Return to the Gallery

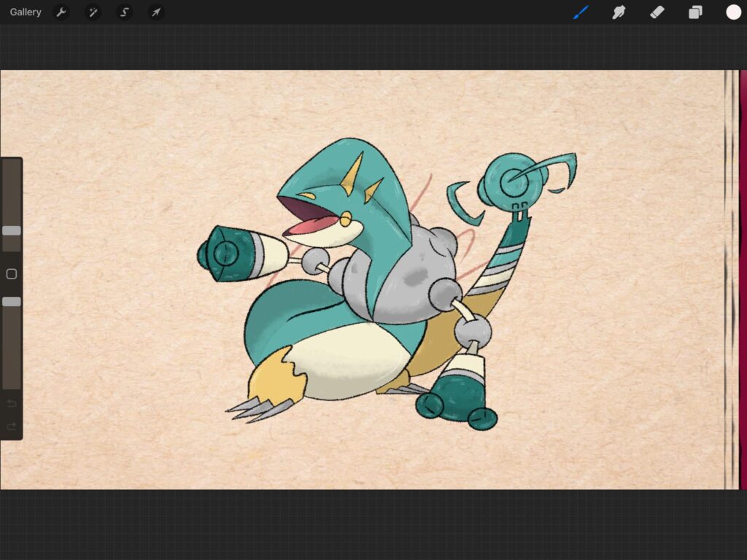(26, 12)
